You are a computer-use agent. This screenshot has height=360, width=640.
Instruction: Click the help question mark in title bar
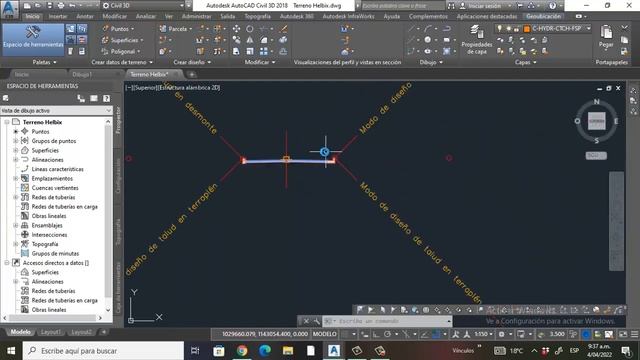pos(552,6)
